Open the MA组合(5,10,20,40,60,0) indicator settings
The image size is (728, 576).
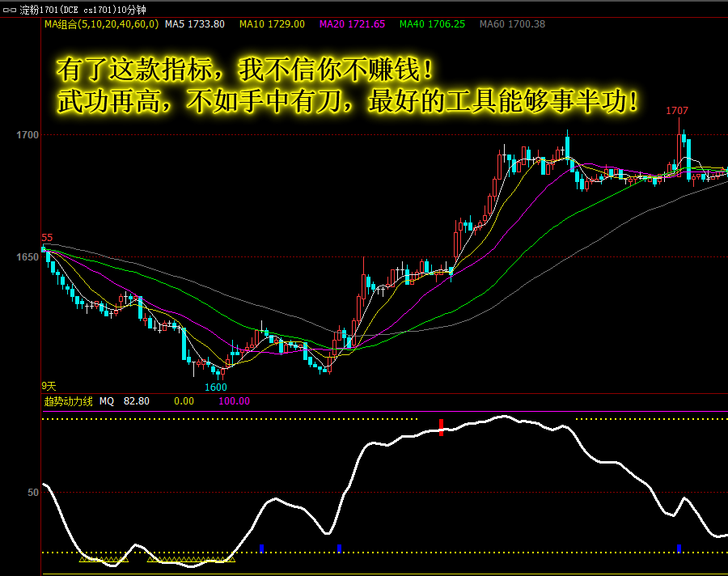point(101,24)
